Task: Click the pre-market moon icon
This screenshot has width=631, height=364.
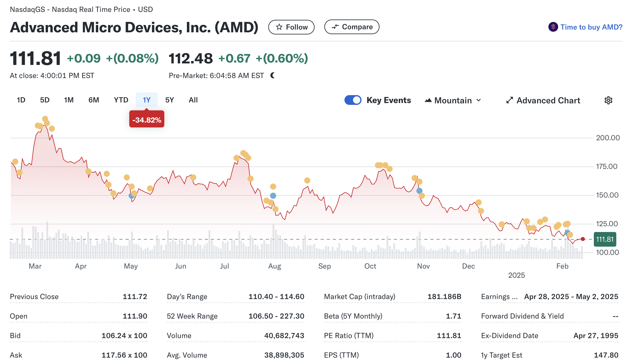Action: [273, 75]
